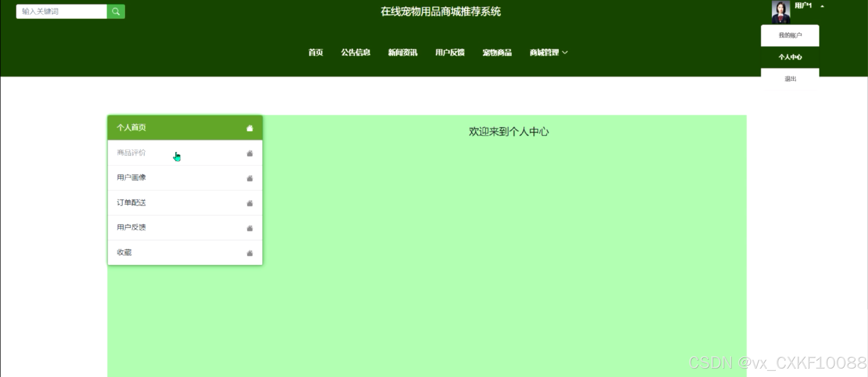
Task: Click home icon in 用户画像 row
Action: coord(250,178)
